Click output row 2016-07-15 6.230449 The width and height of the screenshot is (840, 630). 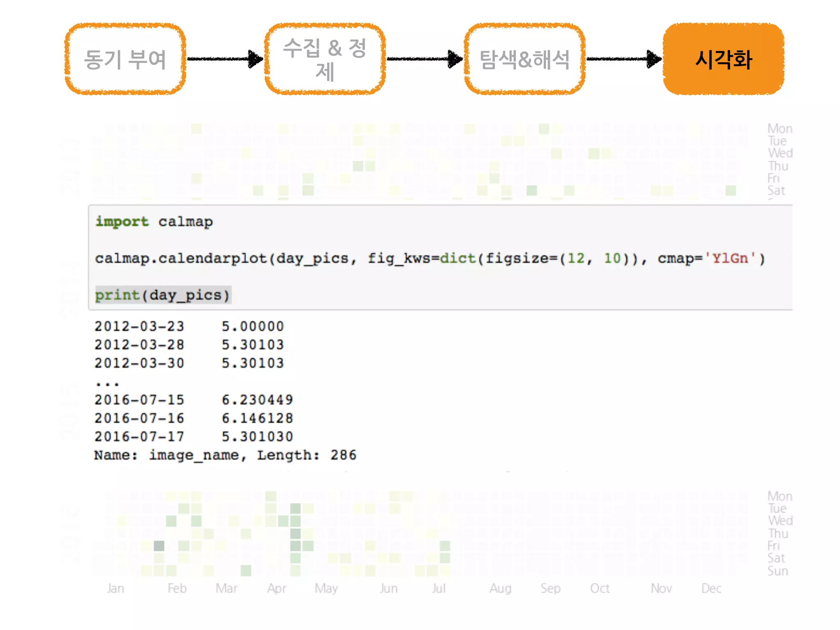193,399
